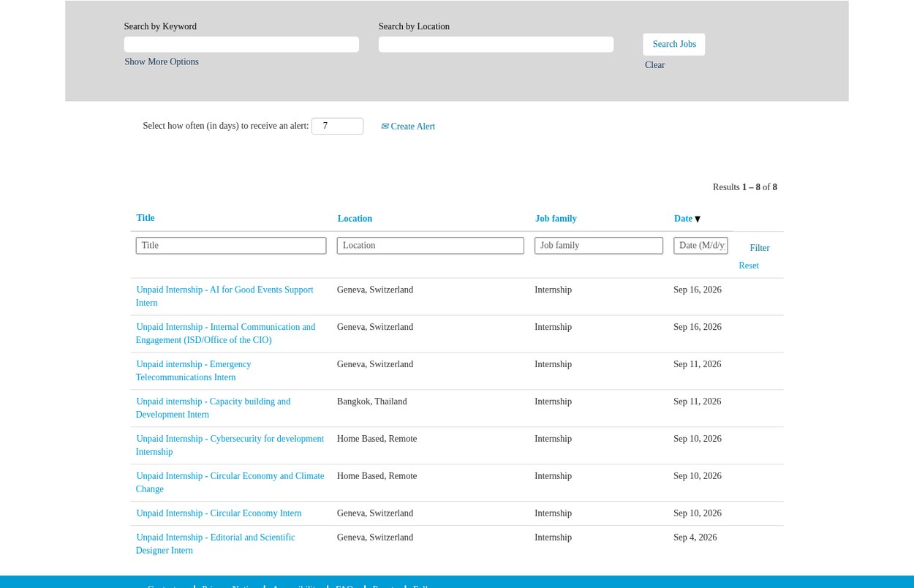
Task: Click the envelope icon beside Create Alert
Action: click(x=385, y=127)
